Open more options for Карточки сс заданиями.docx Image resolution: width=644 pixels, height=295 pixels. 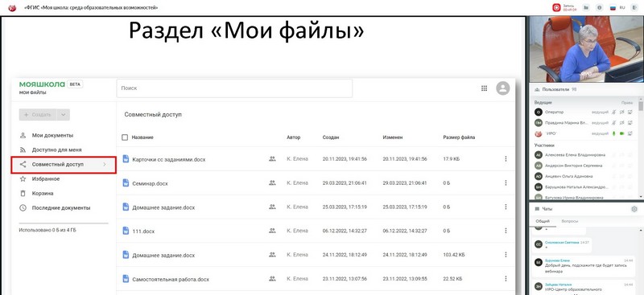506,159
